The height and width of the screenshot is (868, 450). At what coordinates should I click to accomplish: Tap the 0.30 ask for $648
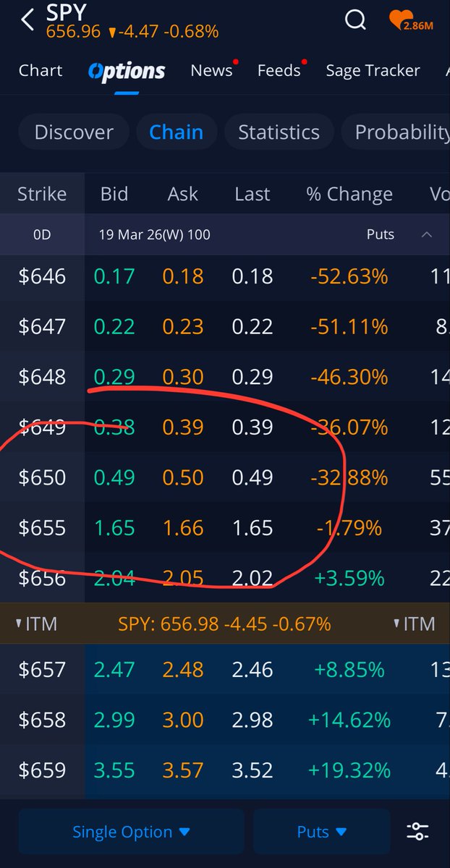(182, 377)
